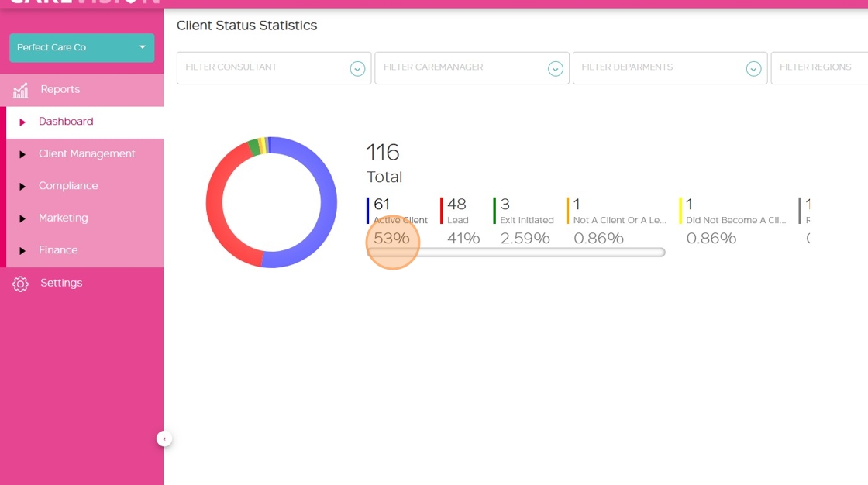Image resolution: width=868 pixels, height=485 pixels.
Task: Click the Reports bar-chart icon
Action: (20, 90)
